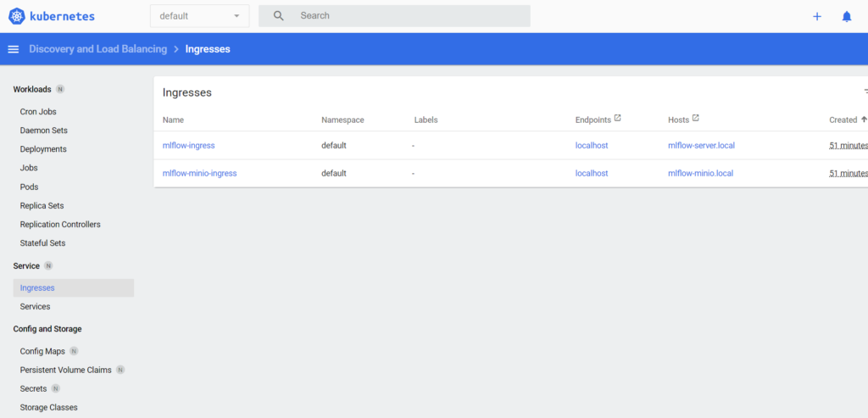The width and height of the screenshot is (868, 418).
Task: Click the N badge next to Service
Action: 48,265
